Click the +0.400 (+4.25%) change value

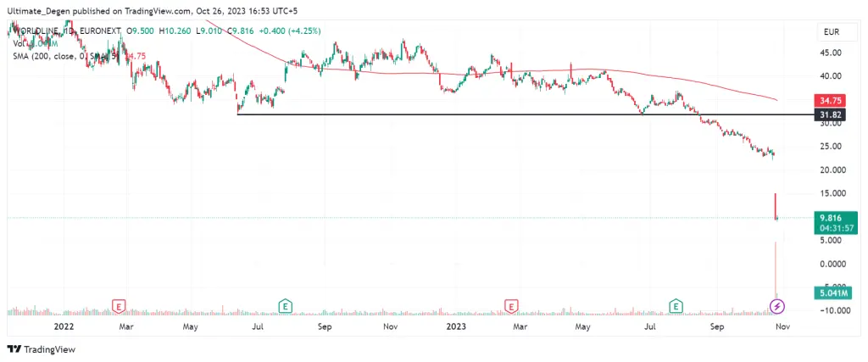288,31
